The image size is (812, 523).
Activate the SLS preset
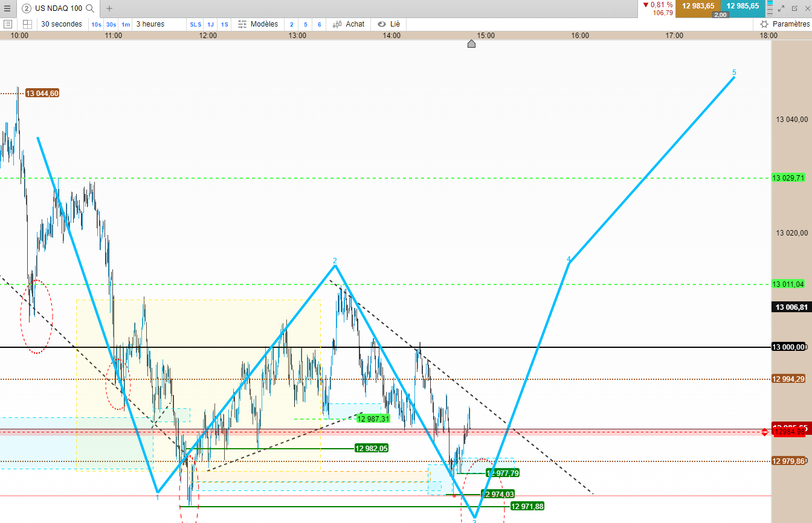pos(196,25)
